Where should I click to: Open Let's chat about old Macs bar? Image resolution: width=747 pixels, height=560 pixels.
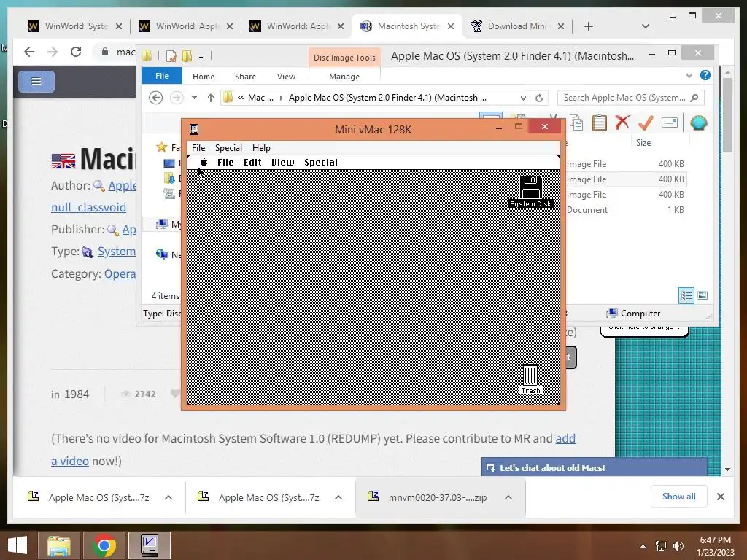click(x=594, y=467)
